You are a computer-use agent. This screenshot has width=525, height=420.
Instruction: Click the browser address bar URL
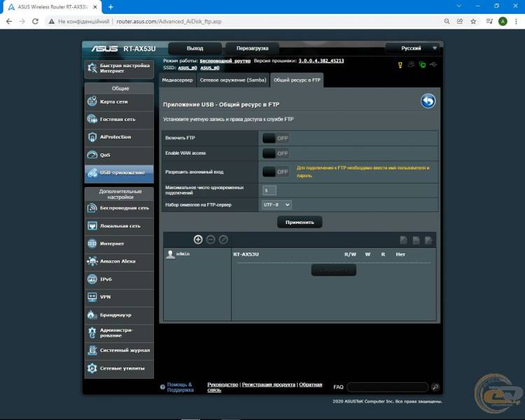[169, 22]
